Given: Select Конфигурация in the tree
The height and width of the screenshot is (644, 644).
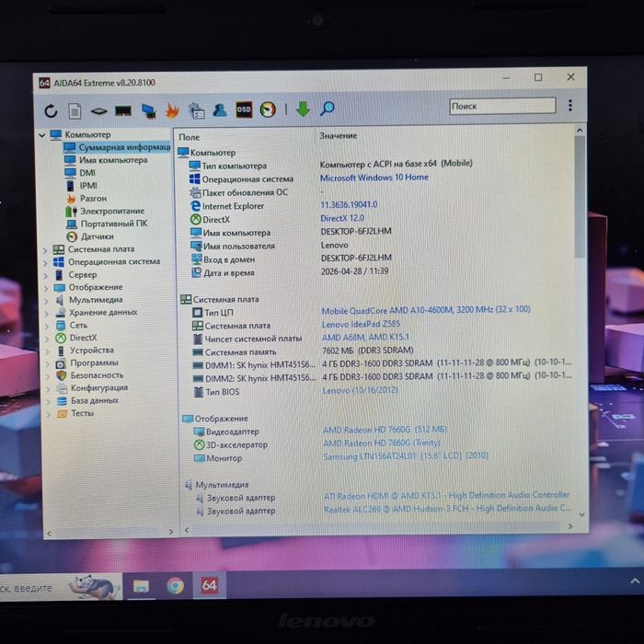Looking at the screenshot, I should pyautogui.click(x=99, y=387).
